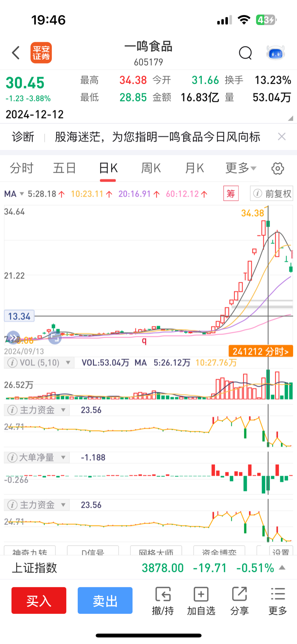Screen dimensions: 297x644
Task: Switch to the 五日 tab
Action: pos(65,168)
